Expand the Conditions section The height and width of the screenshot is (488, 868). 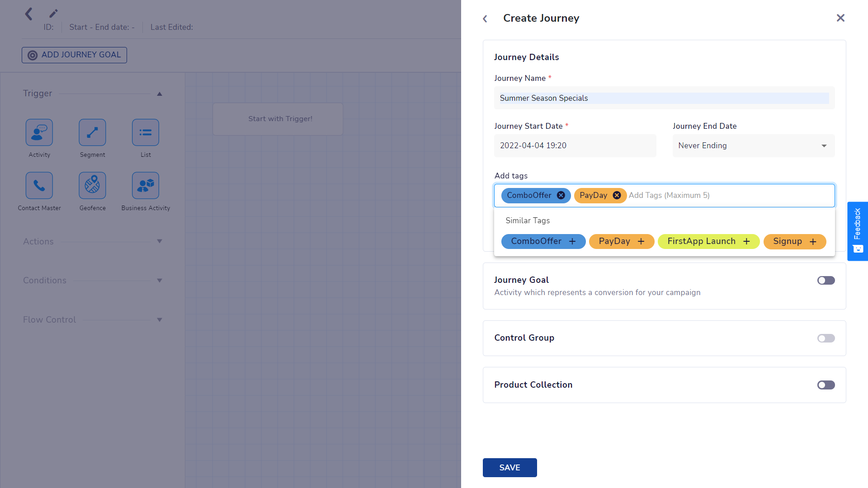160,281
